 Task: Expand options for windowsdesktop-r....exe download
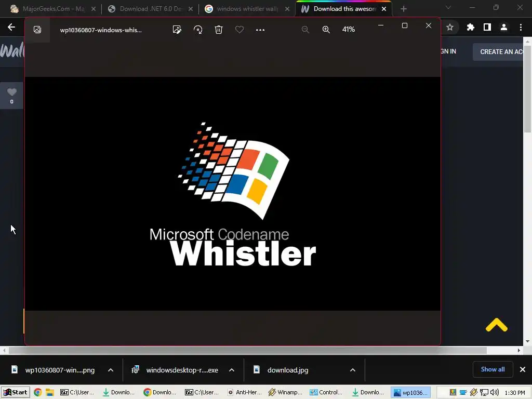pyautogui.click(x=232, y=370)
